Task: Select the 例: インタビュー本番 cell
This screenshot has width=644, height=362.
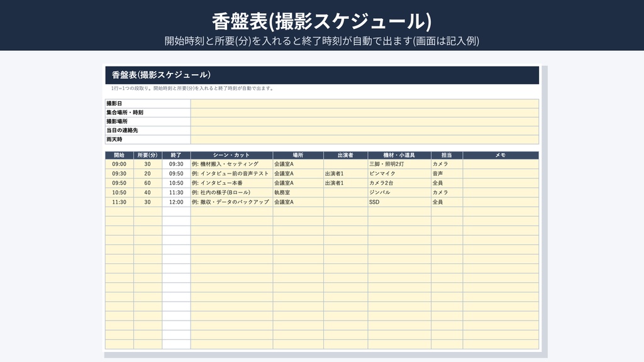Action: [x=231, y=183]
